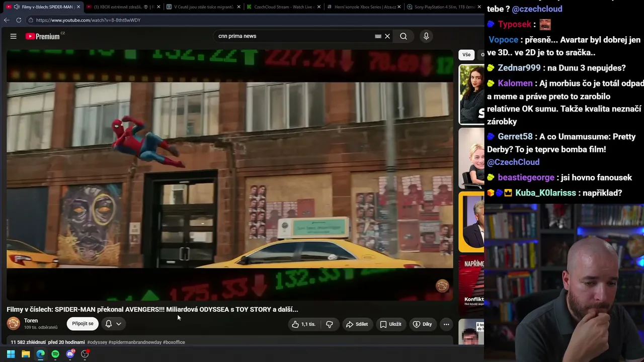Click chat username Typosek
644x362 pixels.
(515, 24)
